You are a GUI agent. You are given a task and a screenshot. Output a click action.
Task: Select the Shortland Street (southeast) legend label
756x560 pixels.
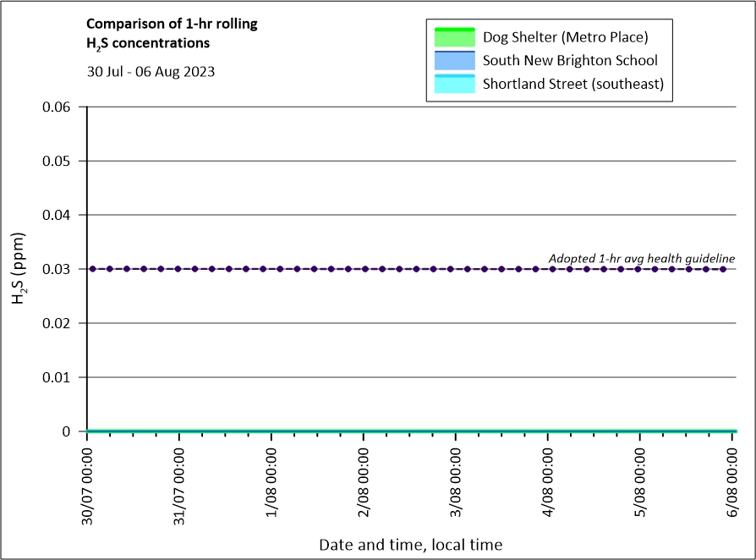pos(572,84)
